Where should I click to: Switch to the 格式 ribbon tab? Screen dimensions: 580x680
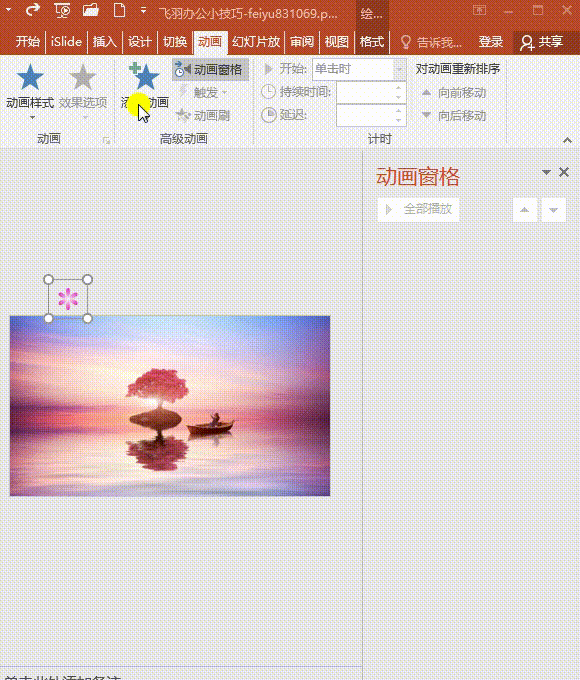point(372,42)
